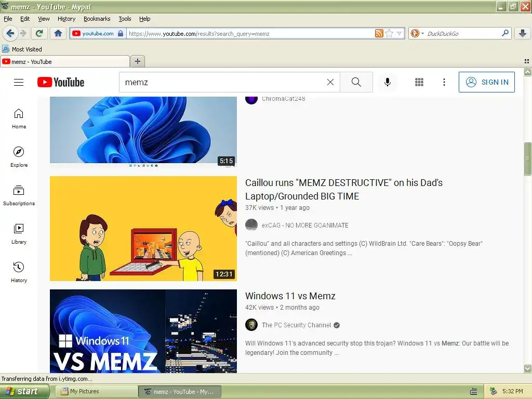Viewport: 532px width, 399px height.
Task: Open the Edit menu
Action: pyautogui.click(x=25, y=19)
